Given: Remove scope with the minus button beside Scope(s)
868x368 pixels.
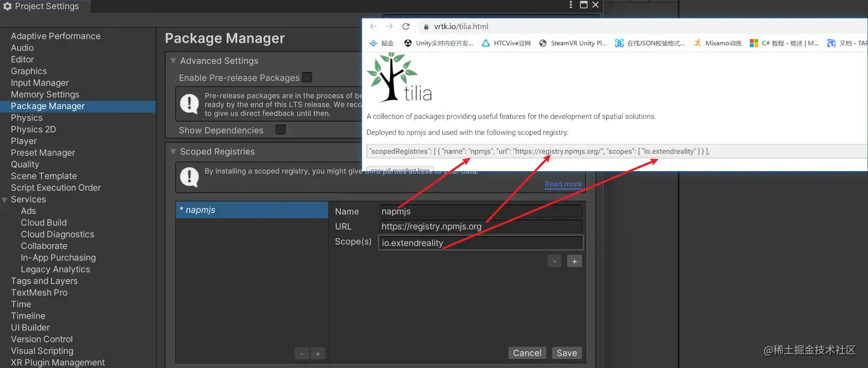Looking at the screenshot, I should click(x=555, y=261).
